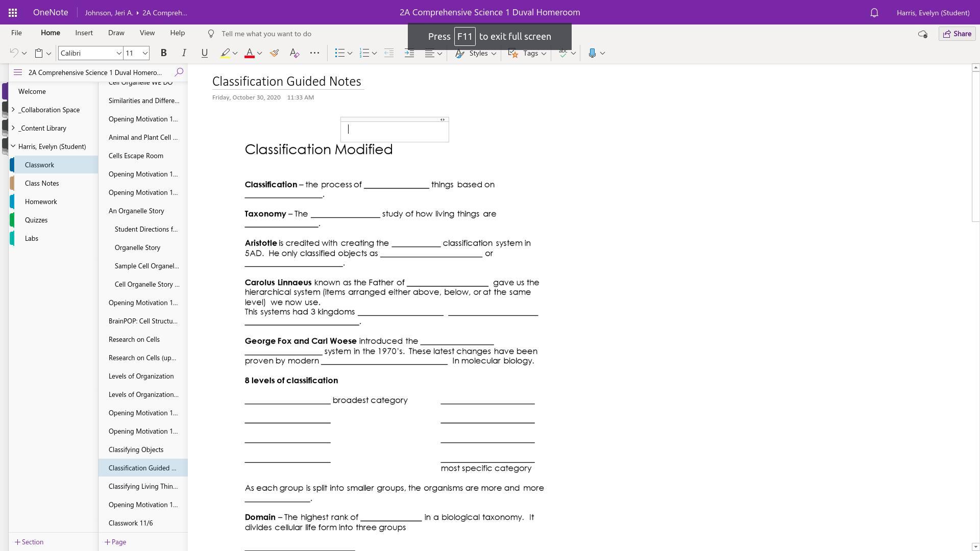Expand the _Content Library section group
This screenshot has width=980, height=551.
pyautogui.click(x=13, y=128)
